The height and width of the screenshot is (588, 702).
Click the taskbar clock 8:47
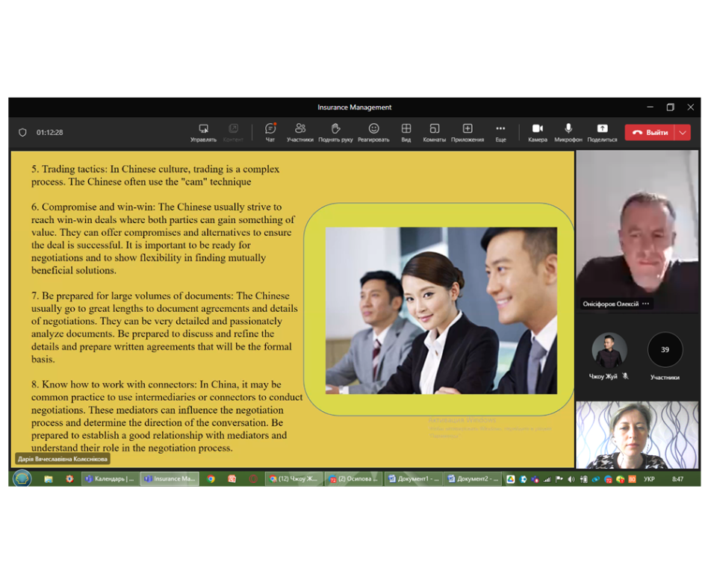[677, 479]
